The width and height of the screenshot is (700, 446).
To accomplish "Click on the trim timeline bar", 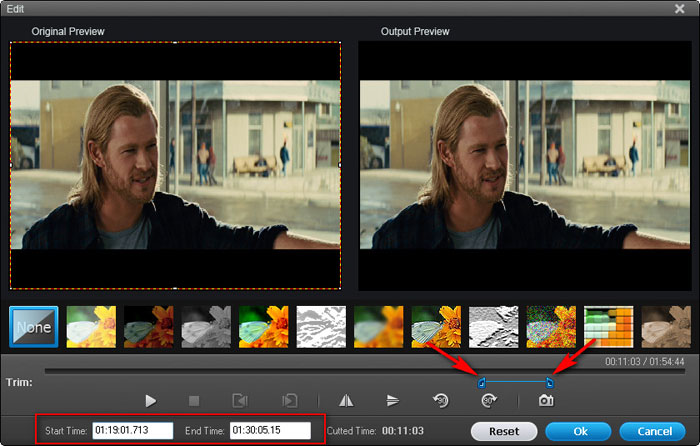I will [364, 371].
